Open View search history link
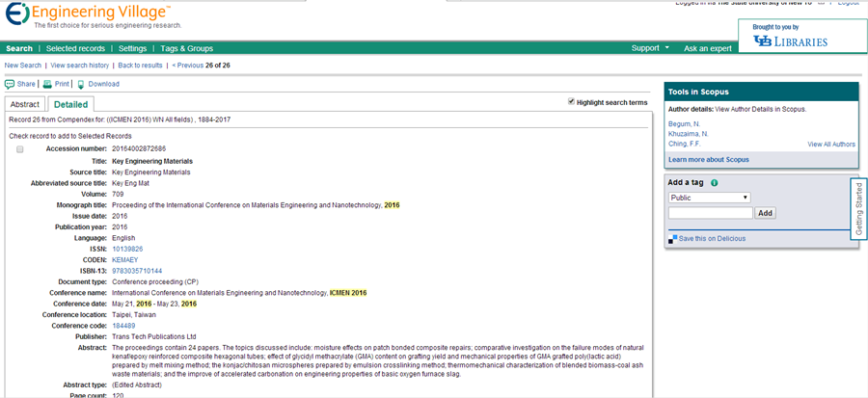This screenshot has height=398, width=868. (x=80, y=66)
